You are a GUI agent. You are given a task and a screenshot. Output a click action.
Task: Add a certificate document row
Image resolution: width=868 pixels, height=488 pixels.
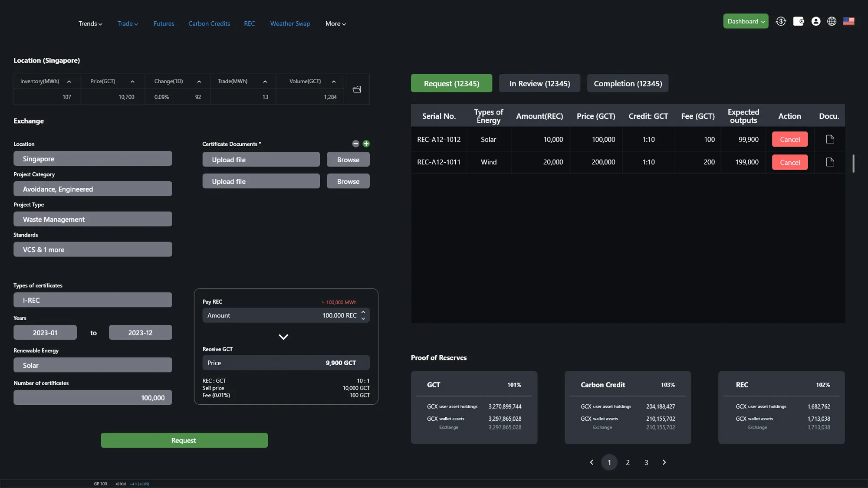click(x=366, y=144)
